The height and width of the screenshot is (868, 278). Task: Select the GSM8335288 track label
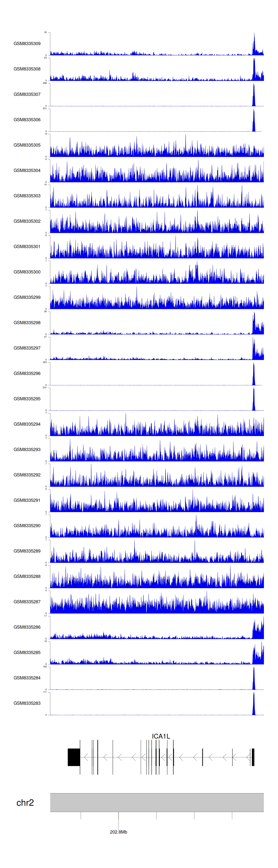(x=27, y=576)
